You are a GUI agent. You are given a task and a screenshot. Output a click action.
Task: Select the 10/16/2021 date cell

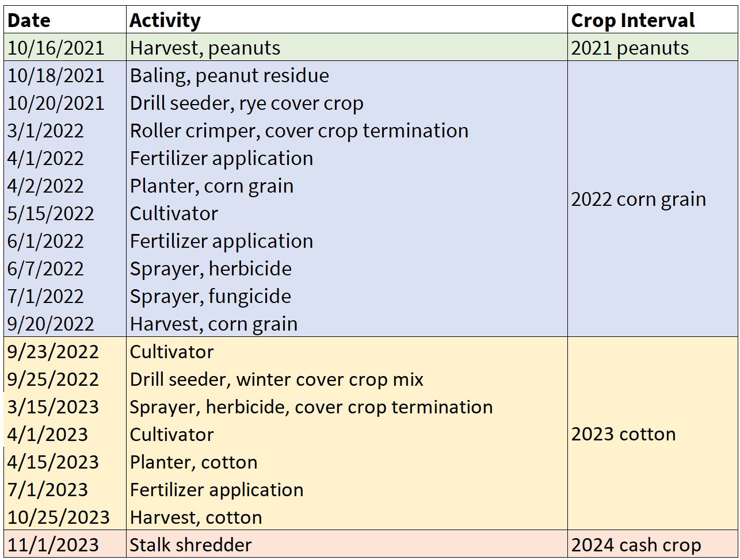[56, 48]
